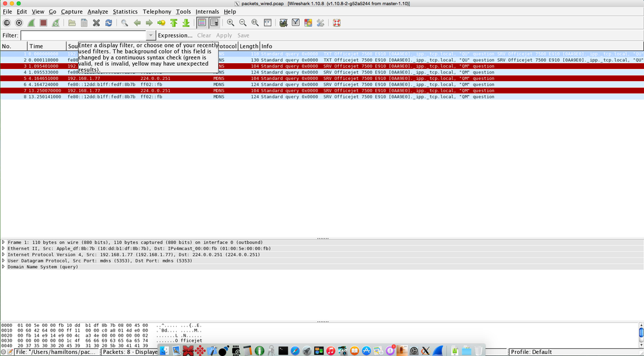Open the View menu
644x356 pixels.
coord(38,12)
